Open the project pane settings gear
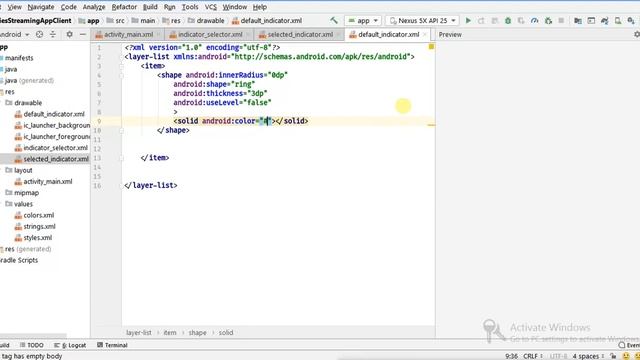 point(69,35)
